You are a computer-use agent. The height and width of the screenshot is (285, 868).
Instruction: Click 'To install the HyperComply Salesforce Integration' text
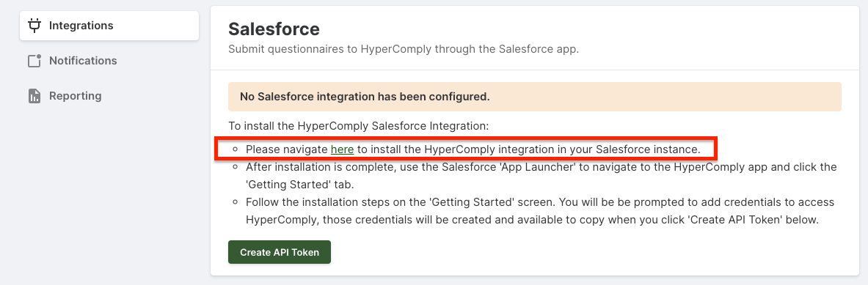click(x=359, y=126)
